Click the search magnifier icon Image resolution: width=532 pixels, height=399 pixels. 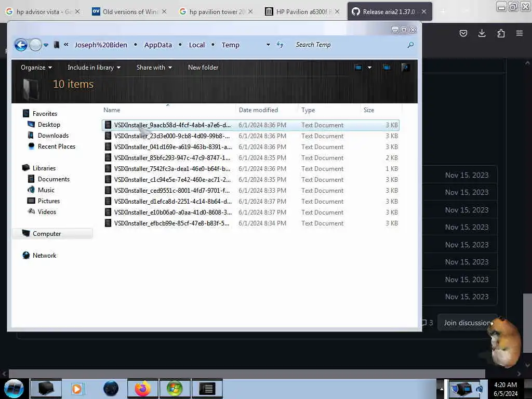click(x=410, y=45)
